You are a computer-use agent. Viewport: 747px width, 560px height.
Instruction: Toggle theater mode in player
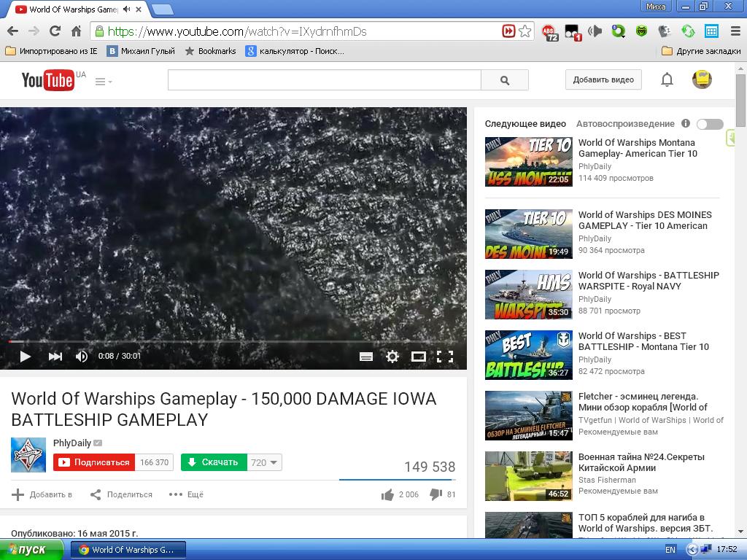point(419,357)
